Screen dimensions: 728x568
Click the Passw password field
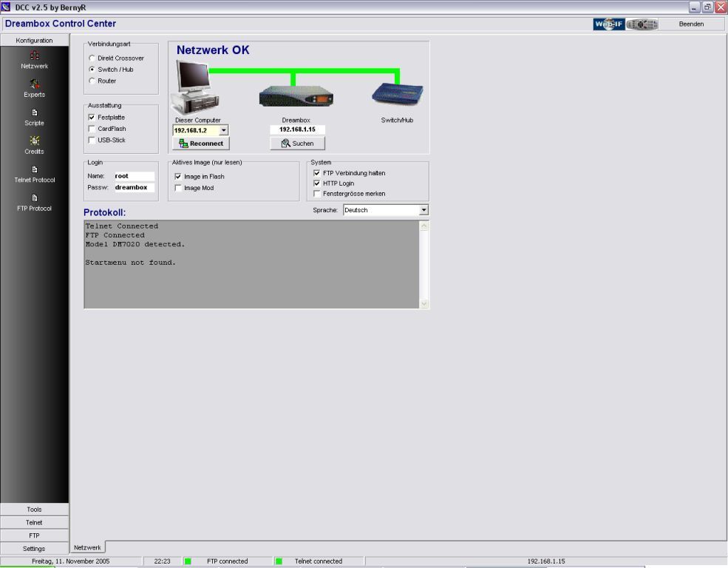[134, 187]
